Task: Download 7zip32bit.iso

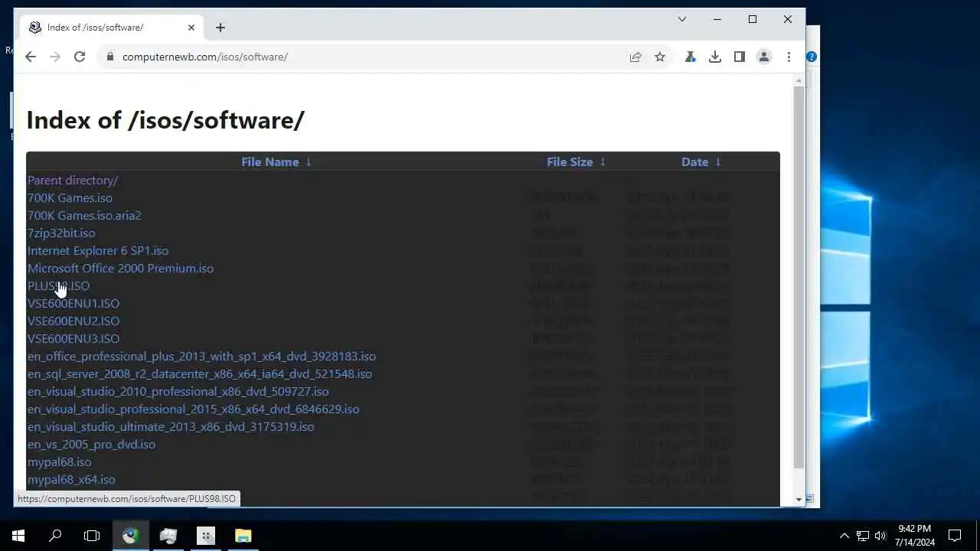Action: (61, 233)
